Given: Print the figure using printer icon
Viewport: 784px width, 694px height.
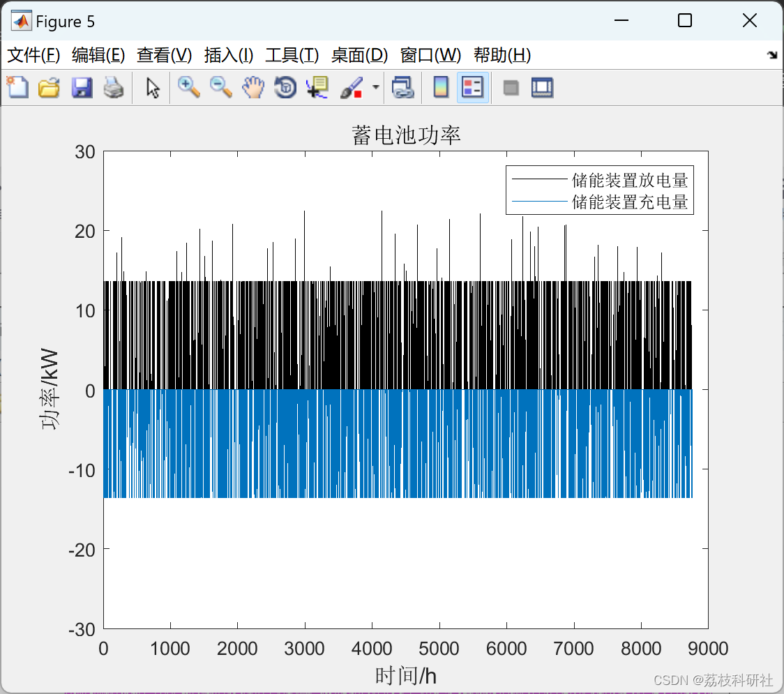Looking at the screenshot, I should [x=114, y=87].
